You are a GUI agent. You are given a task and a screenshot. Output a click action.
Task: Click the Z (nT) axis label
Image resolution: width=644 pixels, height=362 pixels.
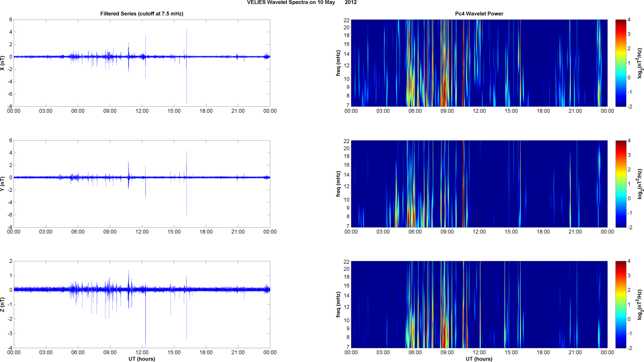tap(3, 305)
